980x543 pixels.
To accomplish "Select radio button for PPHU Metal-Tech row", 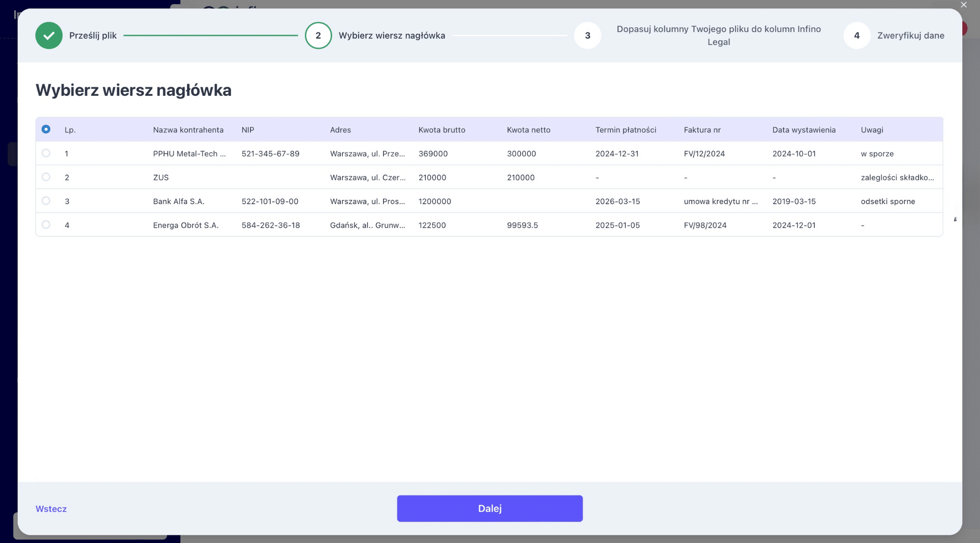I will [46, 153].
